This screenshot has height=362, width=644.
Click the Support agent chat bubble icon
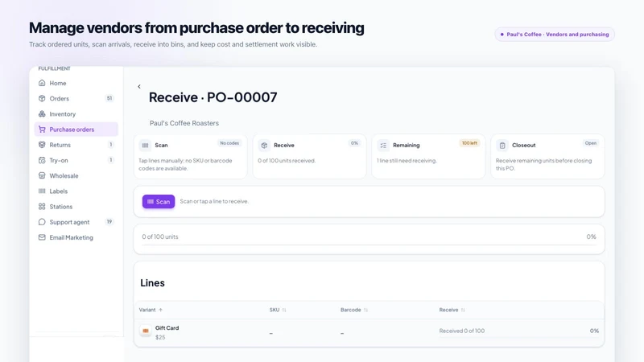[x=42, y=222]
